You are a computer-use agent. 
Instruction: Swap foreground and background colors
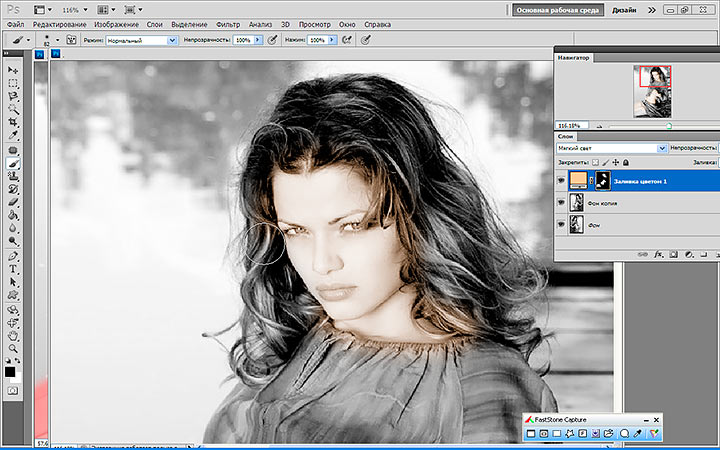(17, 361)
